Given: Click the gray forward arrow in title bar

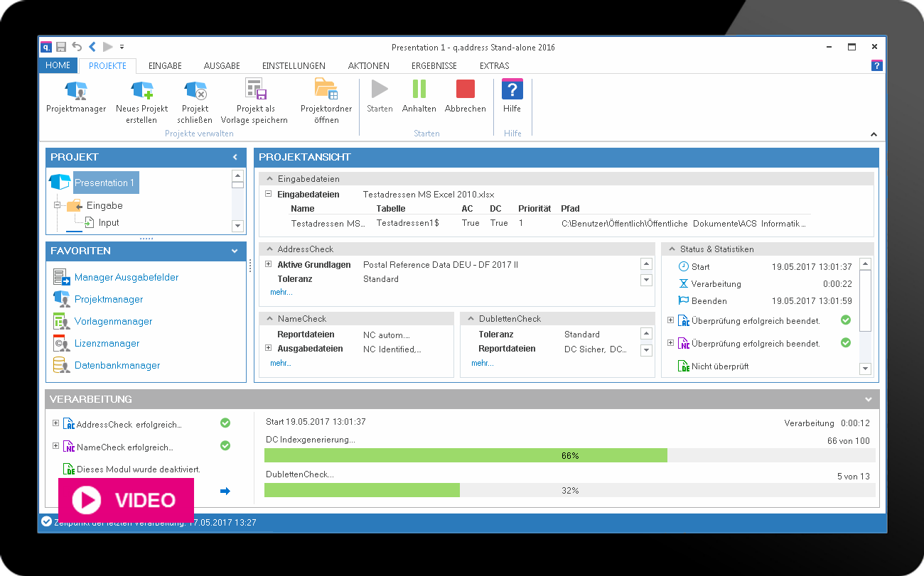Looking at the screenshot, I should coord(108,47).
